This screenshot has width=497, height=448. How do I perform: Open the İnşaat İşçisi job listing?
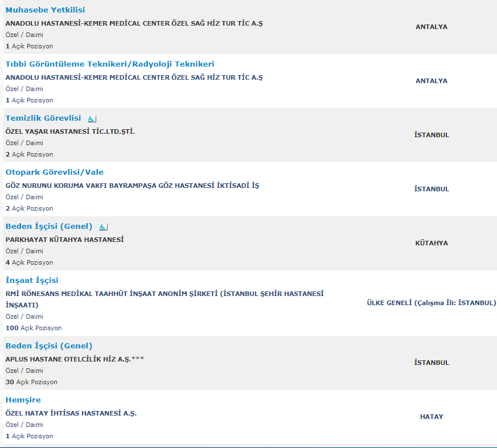coord(32,281)
